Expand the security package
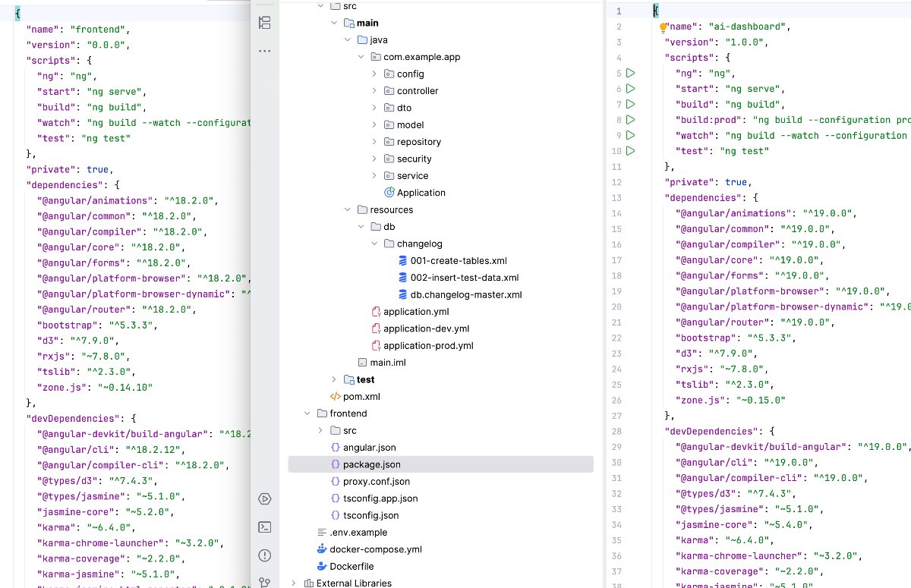911x588 pixels. [374, 159]
